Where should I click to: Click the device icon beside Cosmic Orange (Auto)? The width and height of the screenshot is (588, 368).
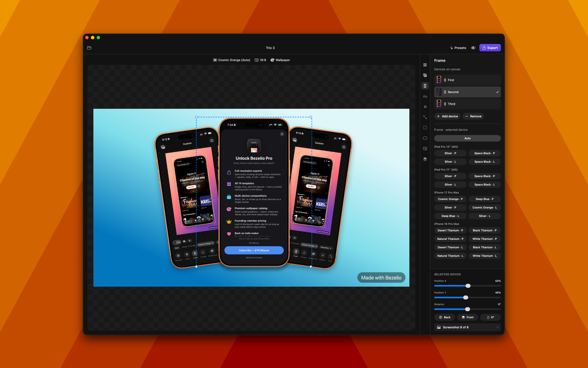tap(215, 60)
